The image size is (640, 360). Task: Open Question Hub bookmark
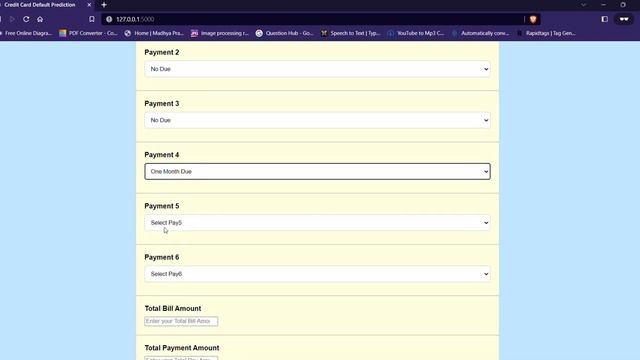[x=284, y=33]
